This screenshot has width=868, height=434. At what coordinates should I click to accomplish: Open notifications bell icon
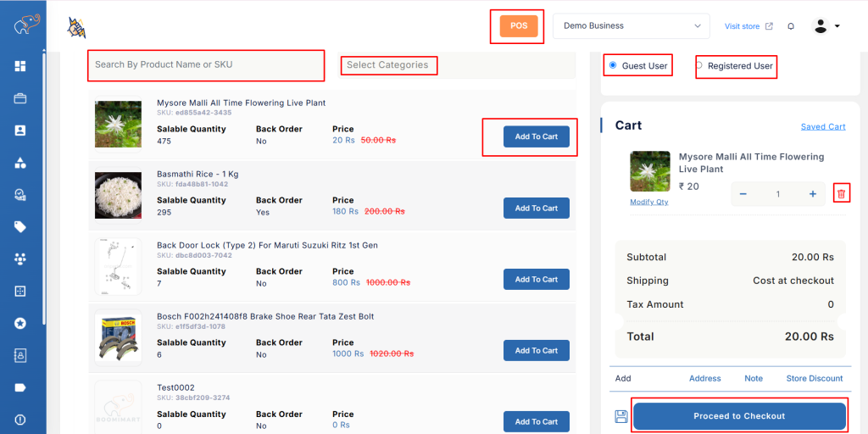(x=791, y=26)
